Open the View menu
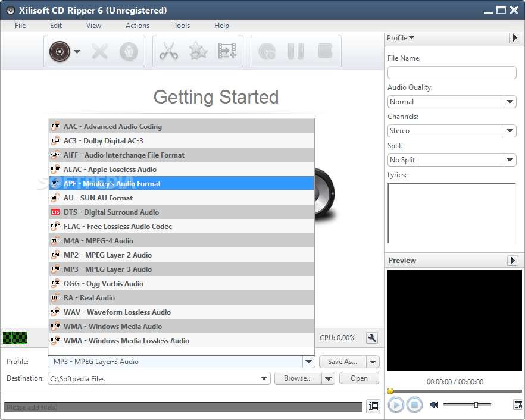The image size is (525, 420). coord(94,26)
